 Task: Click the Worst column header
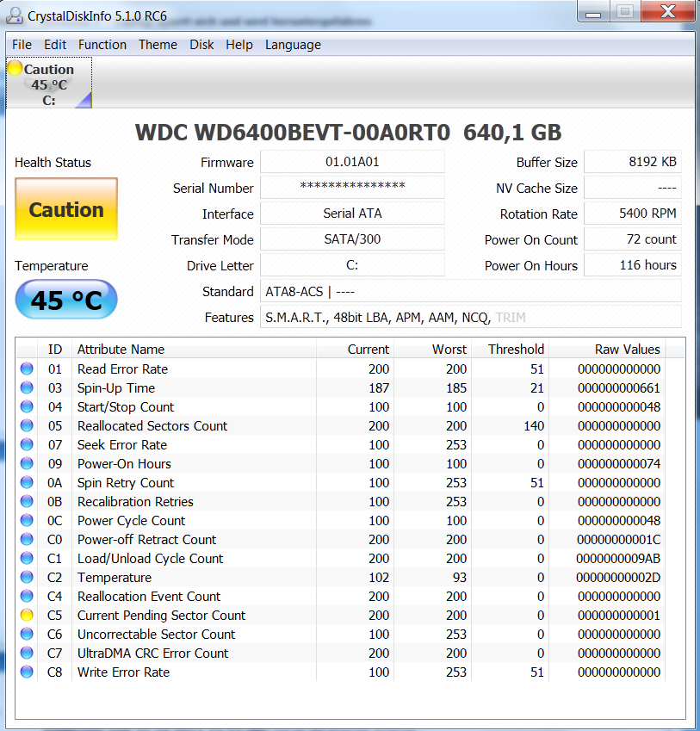coord(433,350)
